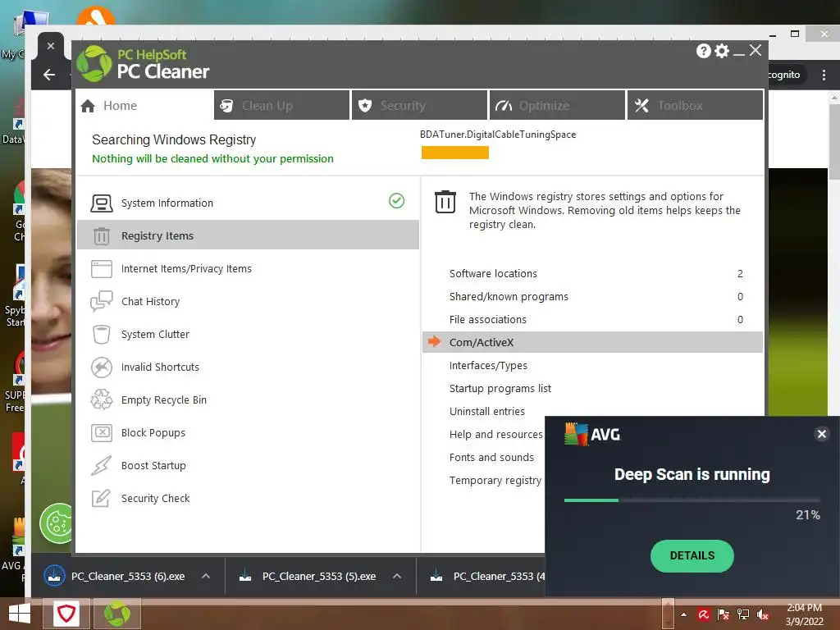Click the network tray icon
840x630 pixels.
[x=743, y=614]
